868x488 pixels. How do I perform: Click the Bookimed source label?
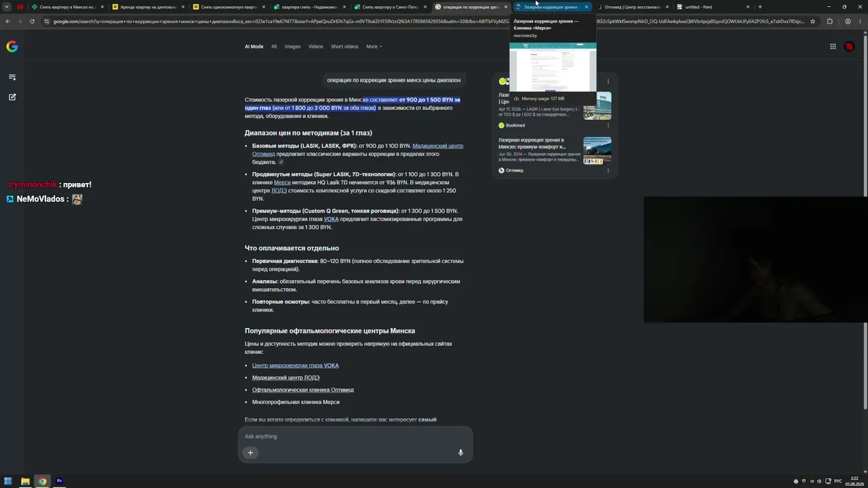coord(515,125)
